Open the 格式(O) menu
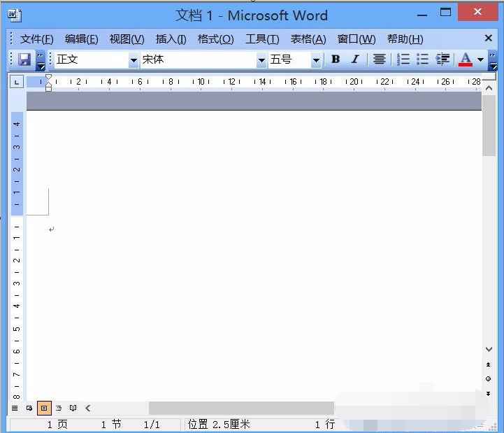 [216, 39]
